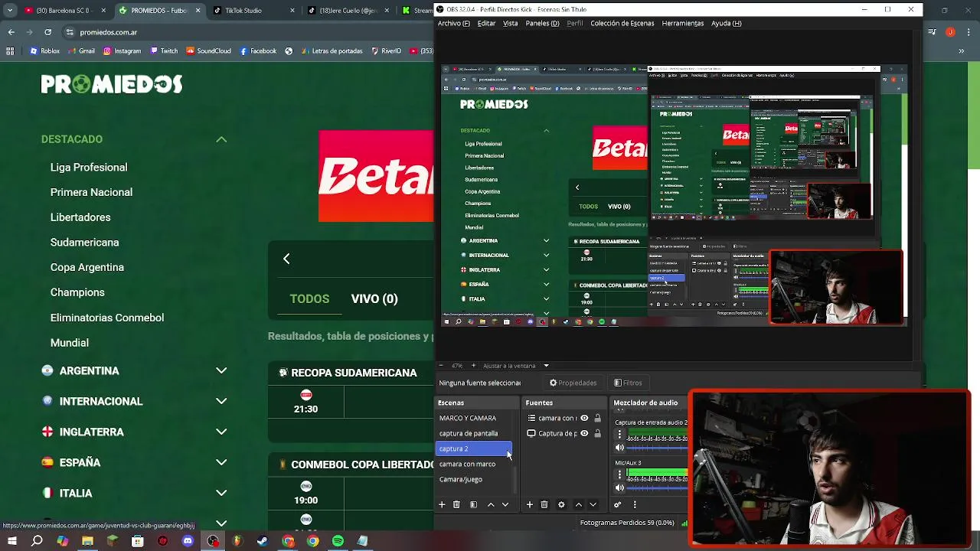Adjust Mic/Aux 3 volume slider
Image resolution: width=980 pixels, height=551 pixels.
point(656,488)
